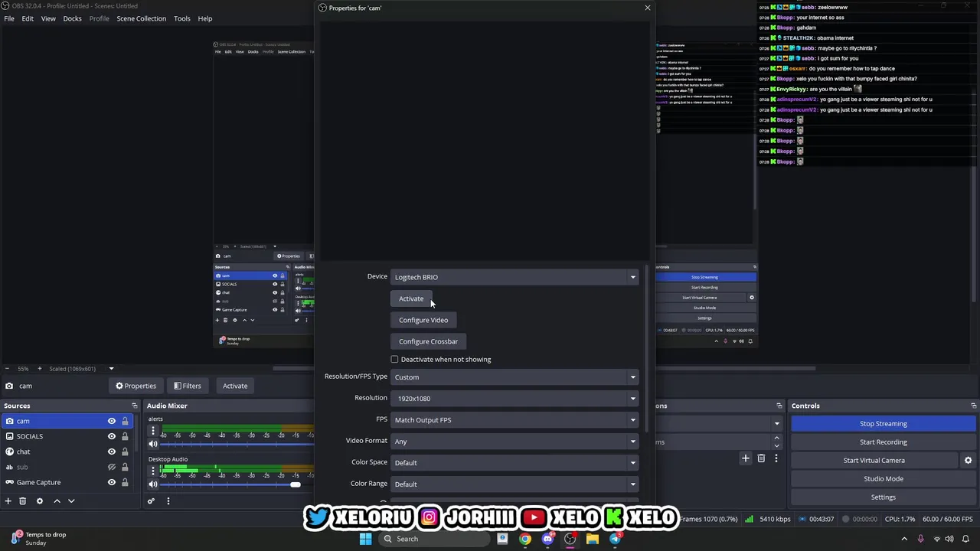Image resolution: width=980 pixels, height=551 pixels.
Task: Open alerts channel three-dot options
Action: tap(152, 431)
